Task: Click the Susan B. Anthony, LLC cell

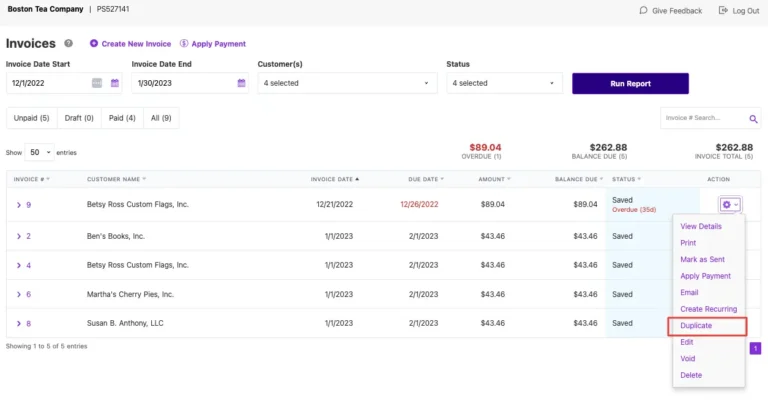Action: pos(125,323)
